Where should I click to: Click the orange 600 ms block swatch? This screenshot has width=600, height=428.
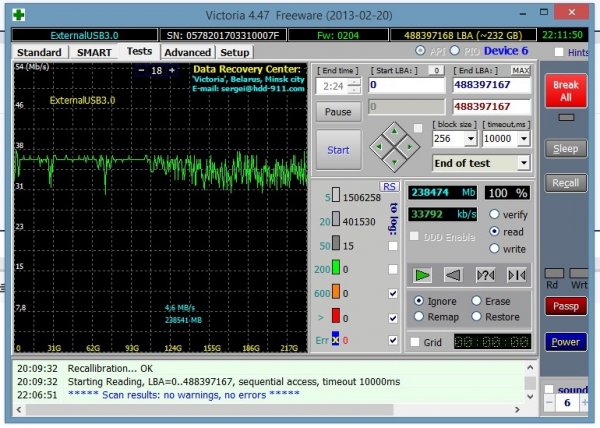(x=338, y=293)
